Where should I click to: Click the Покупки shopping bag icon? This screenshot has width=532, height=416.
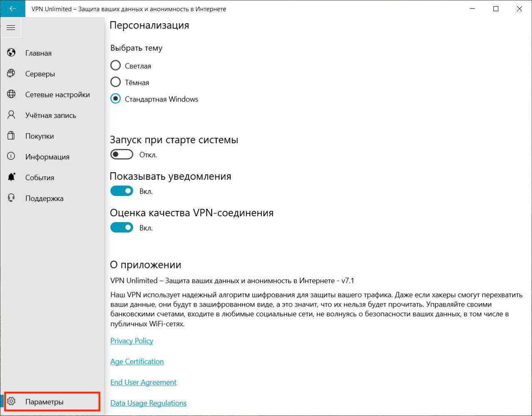tap(11, 136)
